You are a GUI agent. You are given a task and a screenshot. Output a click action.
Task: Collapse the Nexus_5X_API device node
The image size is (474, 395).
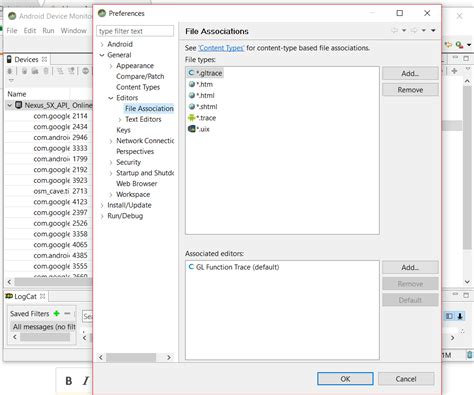(10, 105)
